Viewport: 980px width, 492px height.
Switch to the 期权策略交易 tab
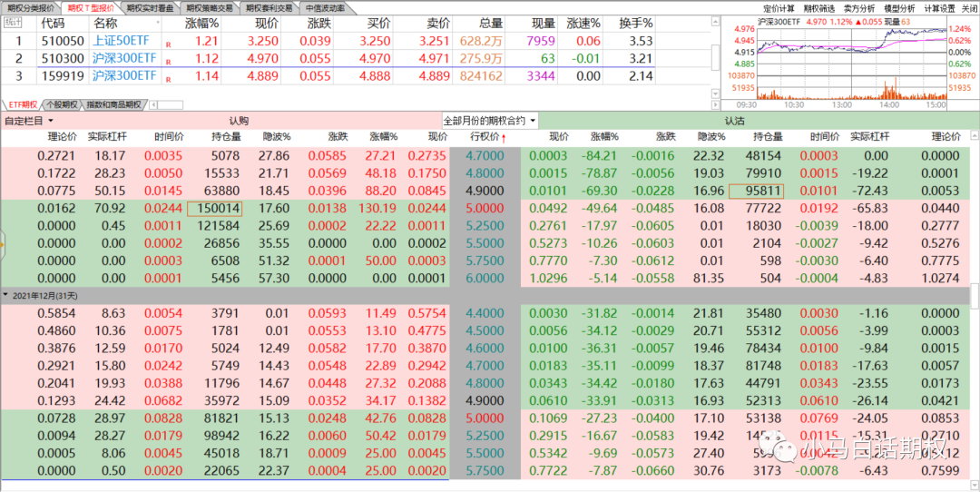click(x=209, y=7)
